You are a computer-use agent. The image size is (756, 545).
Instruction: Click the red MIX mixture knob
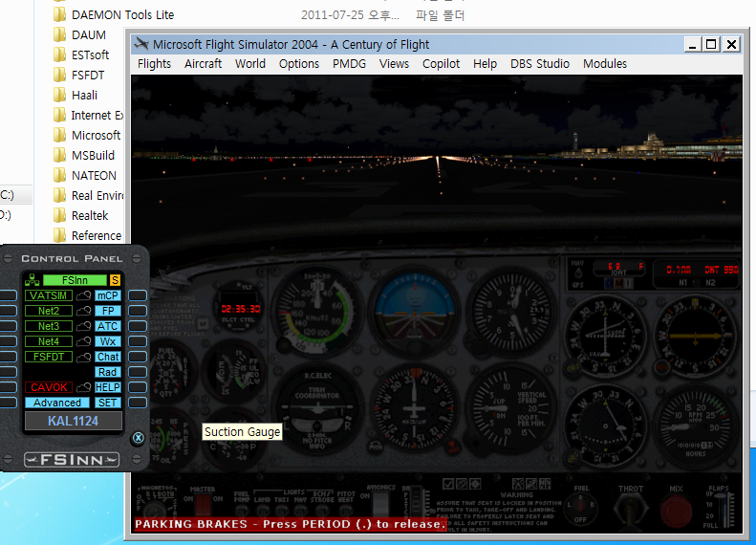pyautogui.click(x=676, y=512)
